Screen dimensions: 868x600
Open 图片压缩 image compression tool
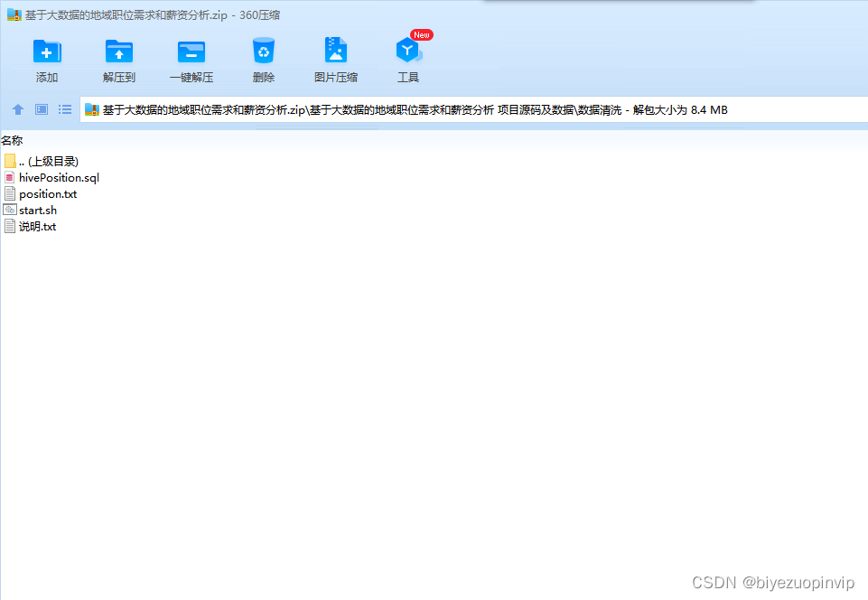(335, 50)
